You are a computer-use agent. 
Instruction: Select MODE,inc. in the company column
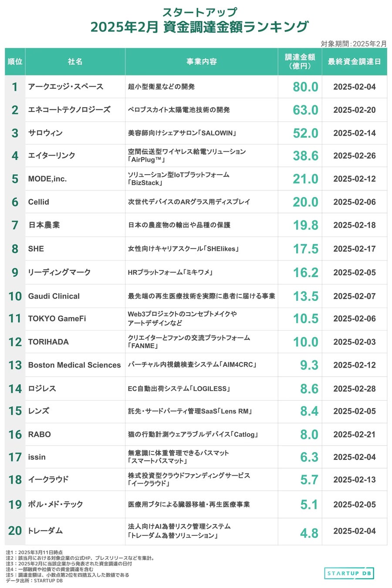[47, 179]
